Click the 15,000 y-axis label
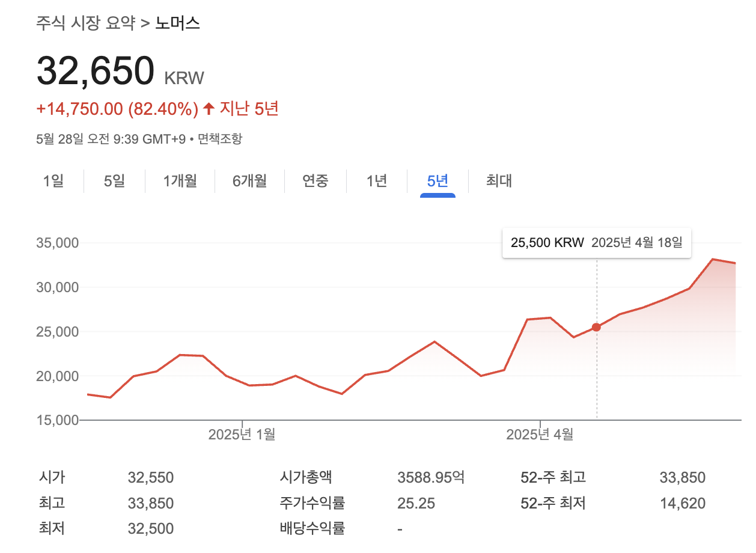 click(x=58, y=420)
